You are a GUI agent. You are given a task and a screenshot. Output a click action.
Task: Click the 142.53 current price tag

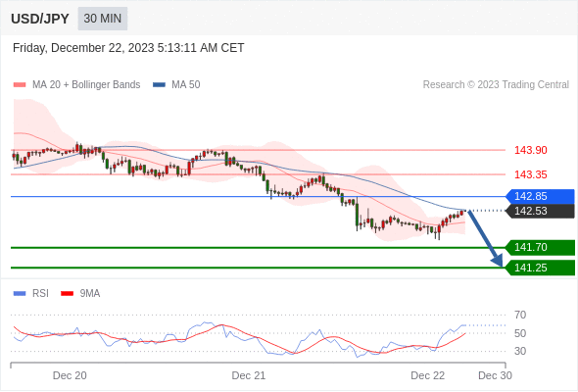pyautogui.click(x=540, y=211)
